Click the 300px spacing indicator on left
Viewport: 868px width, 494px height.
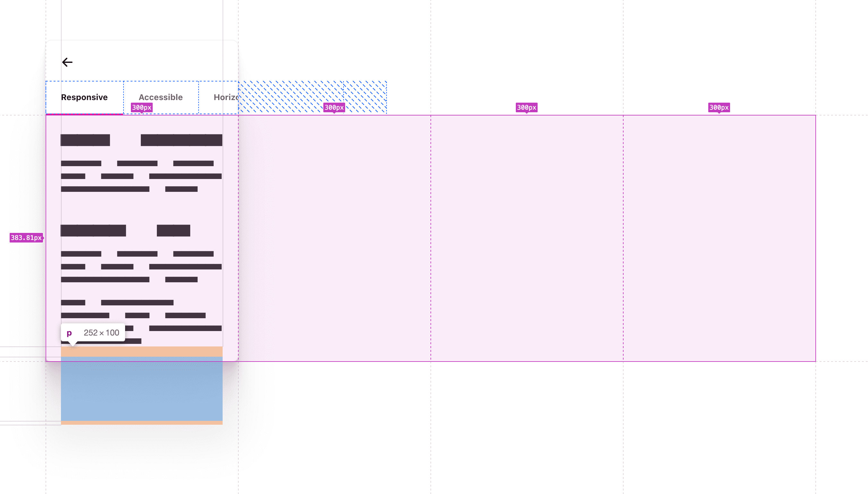[x=141, y=107]
